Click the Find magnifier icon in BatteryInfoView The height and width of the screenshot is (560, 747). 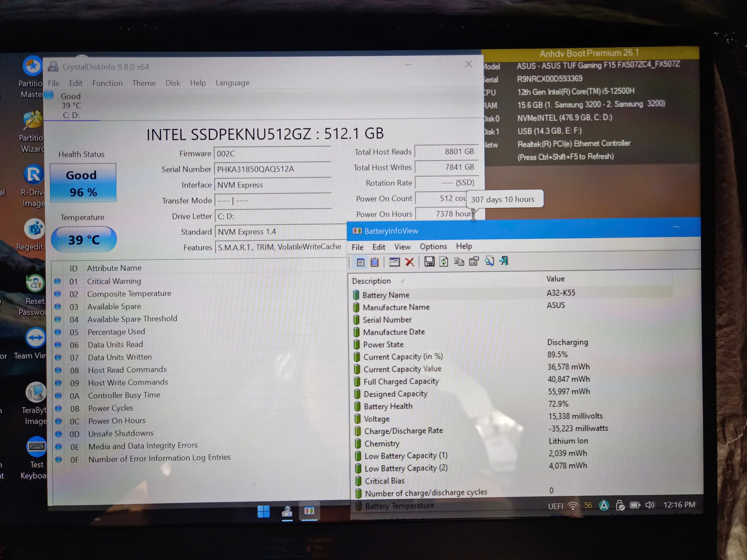point(489,261)
